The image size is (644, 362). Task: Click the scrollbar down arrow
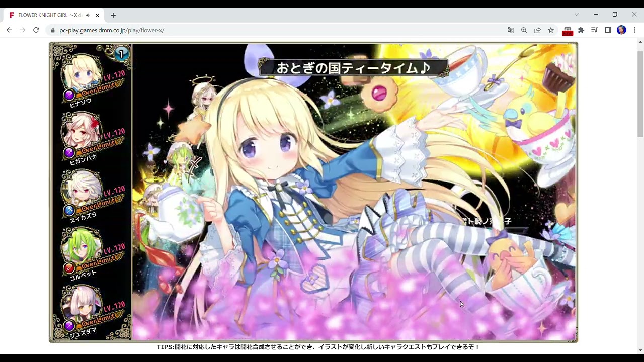640,350
